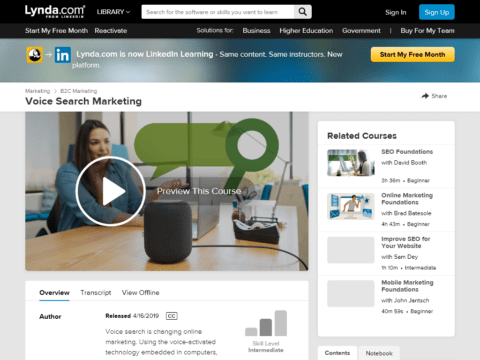480x360 pixels.
Task: Switch to the Overview tab
Action: 54,293
